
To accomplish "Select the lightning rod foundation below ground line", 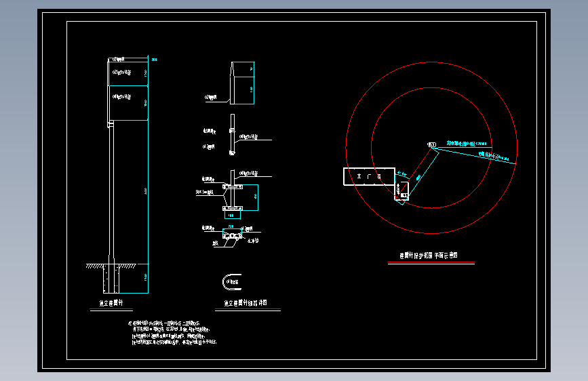I will 111,279.
